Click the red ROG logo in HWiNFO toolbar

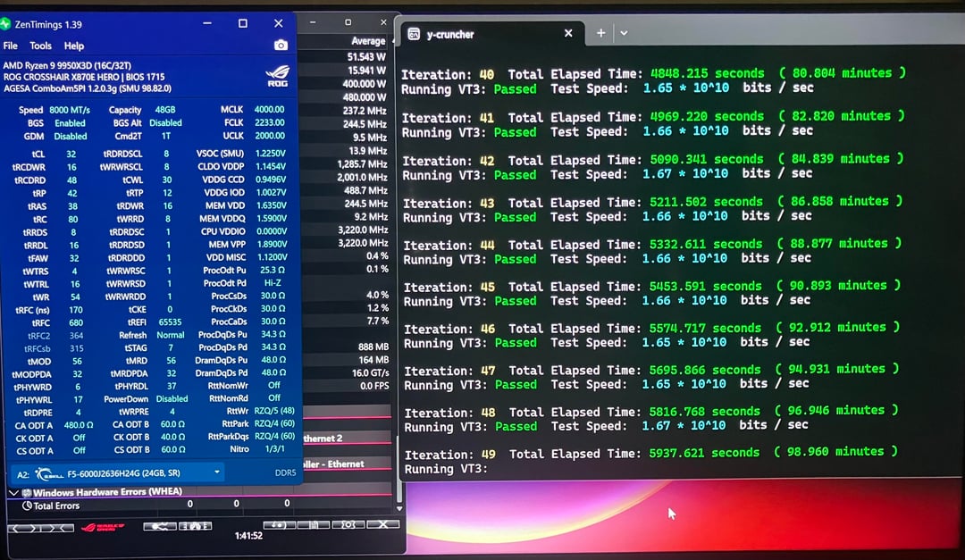point(103,527)
